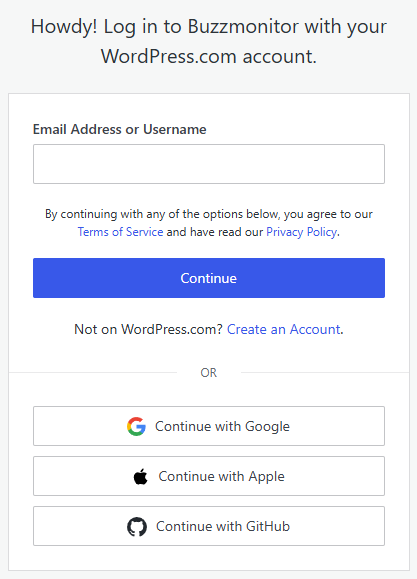Focus the Email Address or Username field
The width and height of the screenshot is (417, 579).
(x=209, y=164)
